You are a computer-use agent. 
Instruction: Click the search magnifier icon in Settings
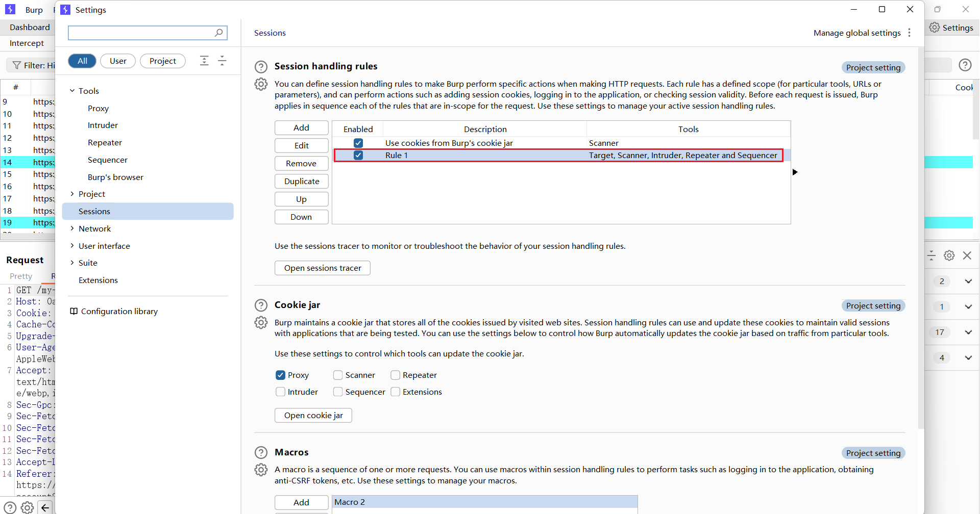coord(218,33)
